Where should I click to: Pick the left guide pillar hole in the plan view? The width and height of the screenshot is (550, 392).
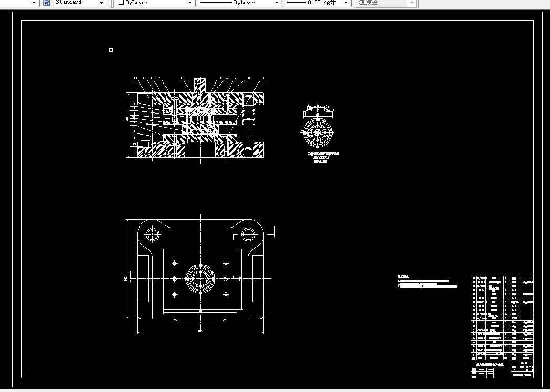(152, 234)
